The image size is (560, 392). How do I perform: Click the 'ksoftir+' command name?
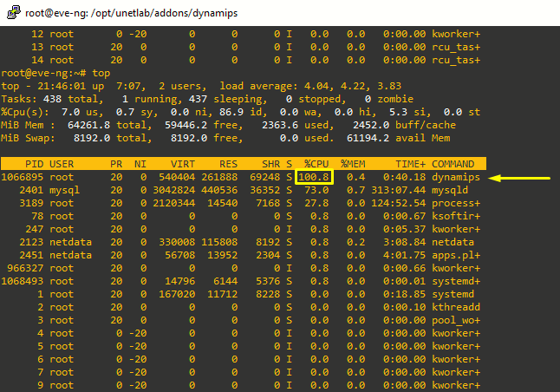pos(456,216)
